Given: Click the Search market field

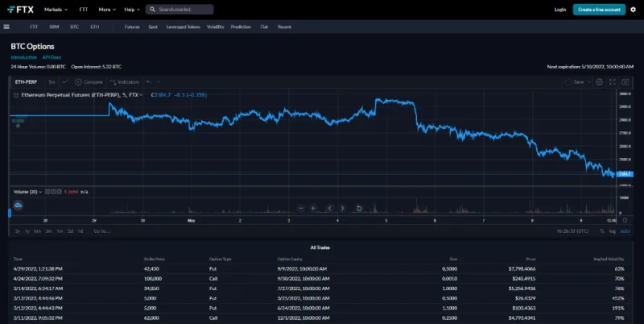Looking at the screenshot, I should click(x=180, y=10).
